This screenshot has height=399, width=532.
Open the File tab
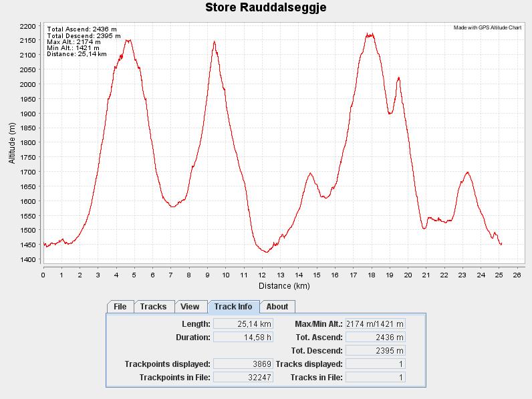120,307
